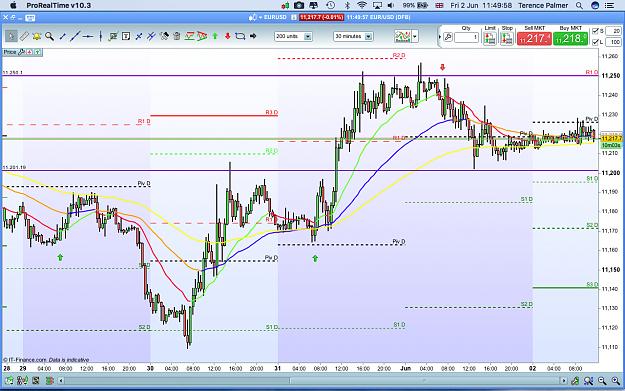Image resolution: width=625 pixels, height=391 pixels.
Task: Click bottom-right green wrench zoom-settings icon
Action: (x=574, y=381)
